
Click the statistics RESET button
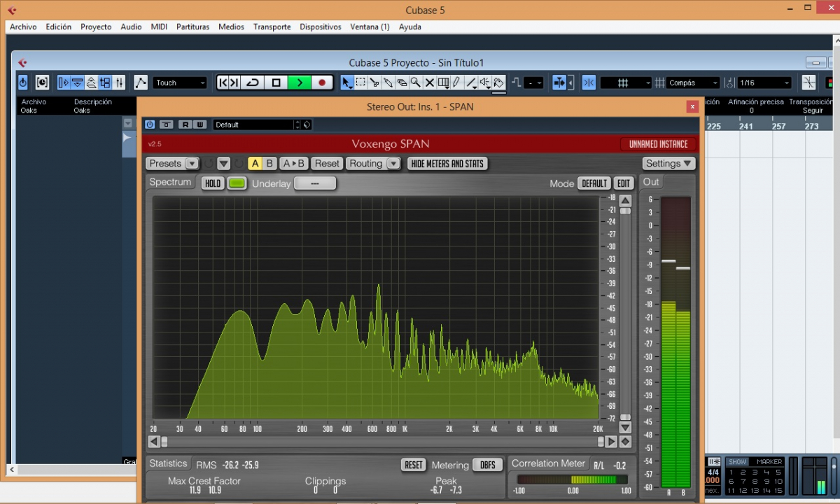(x=414, y=465)
